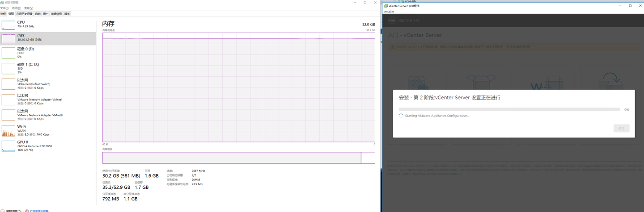
Task: Switch to the 性能 tab
Action: tap(11, 14)
